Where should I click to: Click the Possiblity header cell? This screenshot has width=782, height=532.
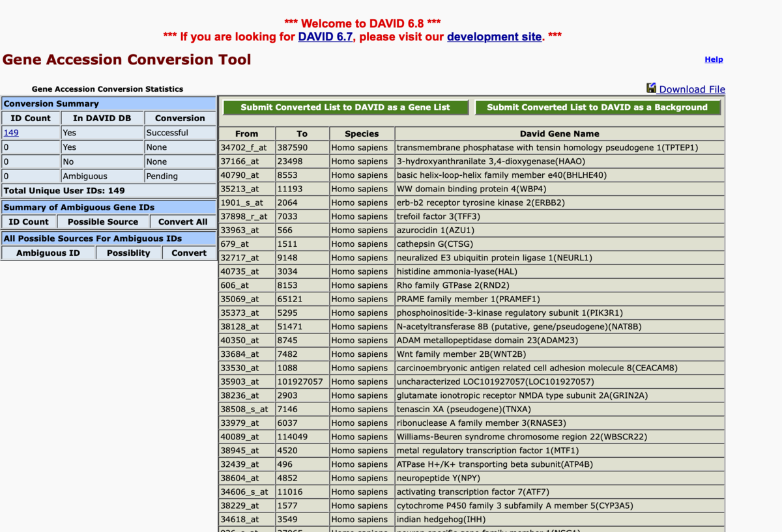coord(129,253)
